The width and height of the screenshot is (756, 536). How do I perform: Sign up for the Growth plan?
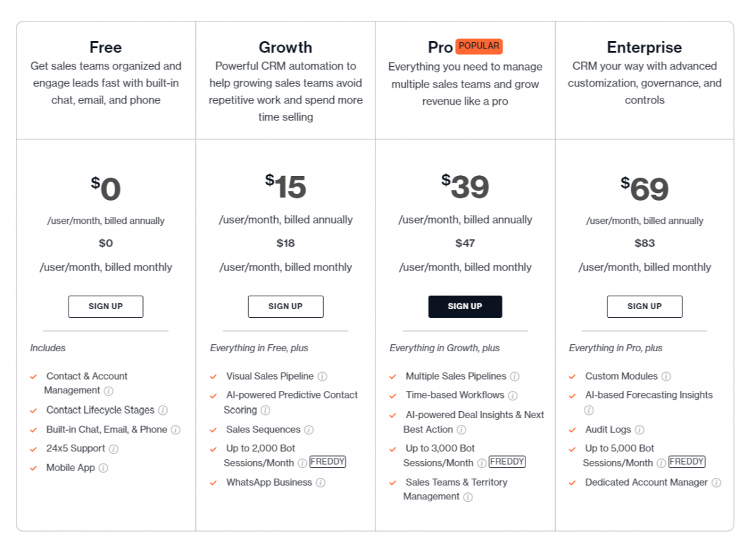285,306
